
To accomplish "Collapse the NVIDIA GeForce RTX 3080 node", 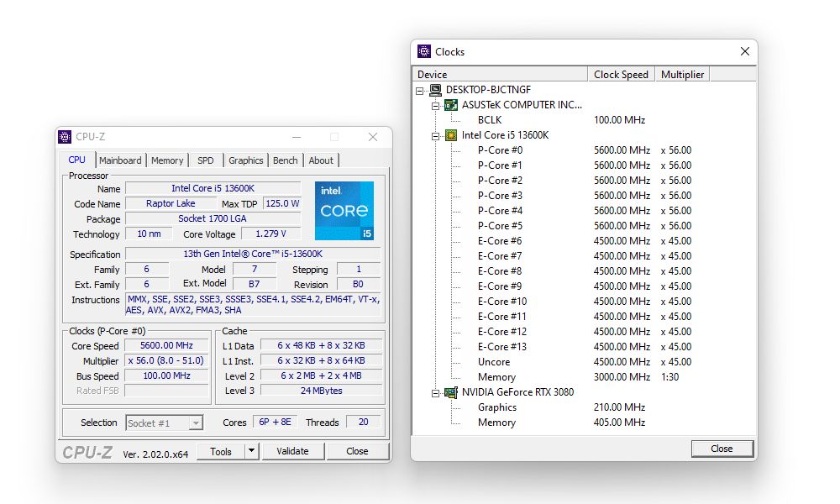I will tap(435, 393).
